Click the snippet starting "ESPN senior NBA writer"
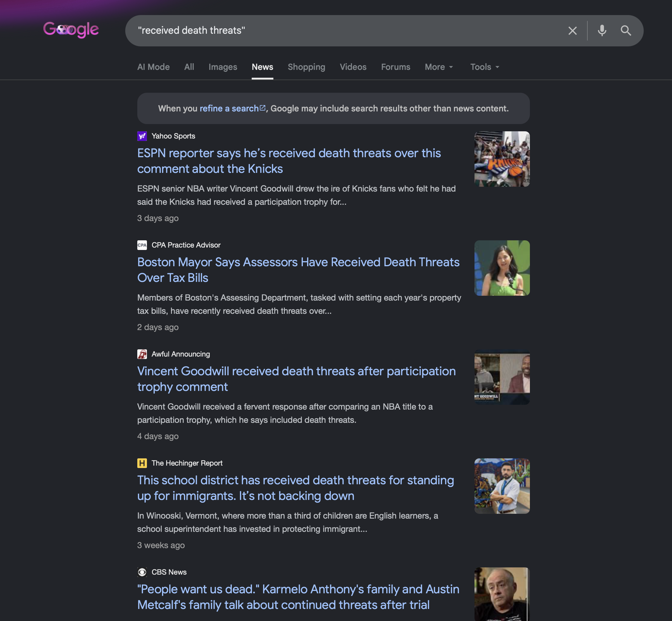This screenshot has width=672, height=621. pyautogui.click(x=296, y=195)
